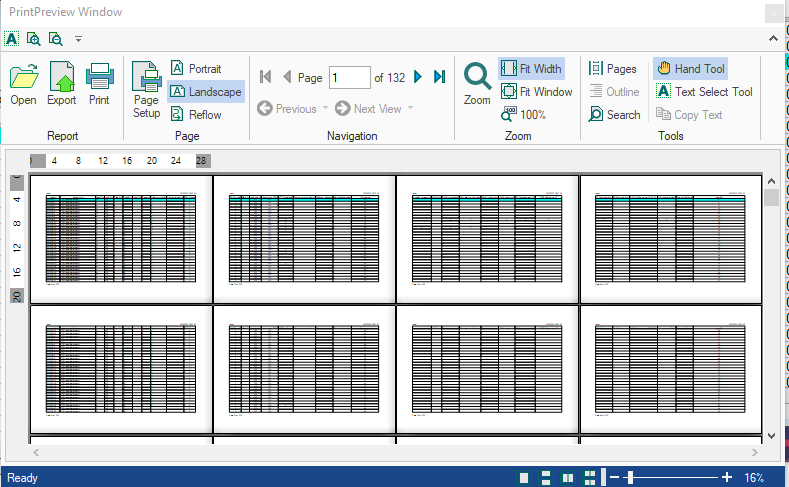Set zoom to 100%
This screenshot has height=487, width=789.
(523, 115)
